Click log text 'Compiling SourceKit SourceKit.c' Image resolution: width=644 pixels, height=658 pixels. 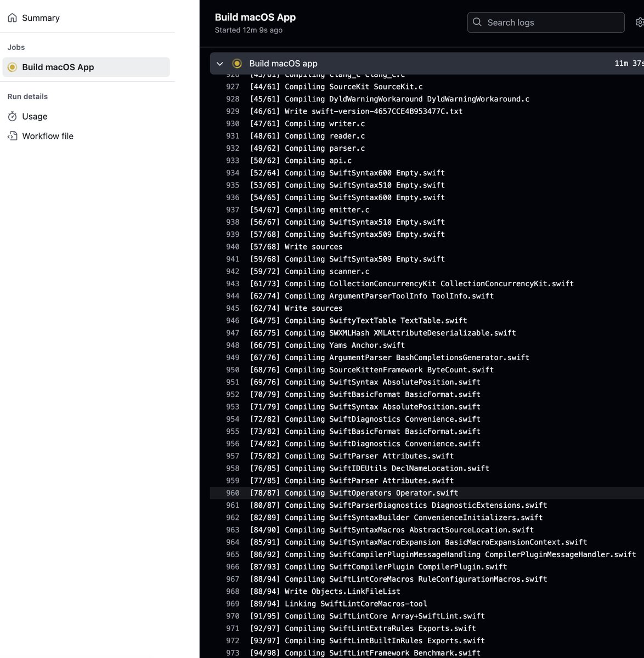coord(354,87)
